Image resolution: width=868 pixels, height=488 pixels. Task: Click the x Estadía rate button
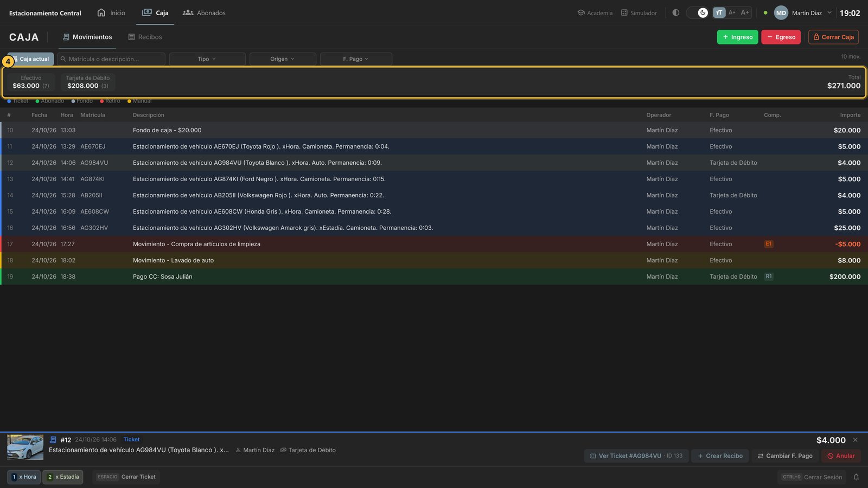click(63, 477)
